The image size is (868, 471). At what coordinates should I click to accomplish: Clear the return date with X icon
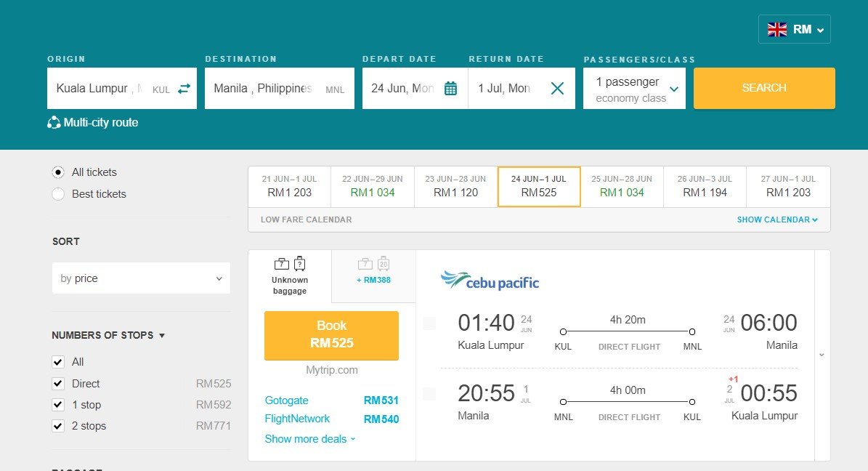(557, 88)
